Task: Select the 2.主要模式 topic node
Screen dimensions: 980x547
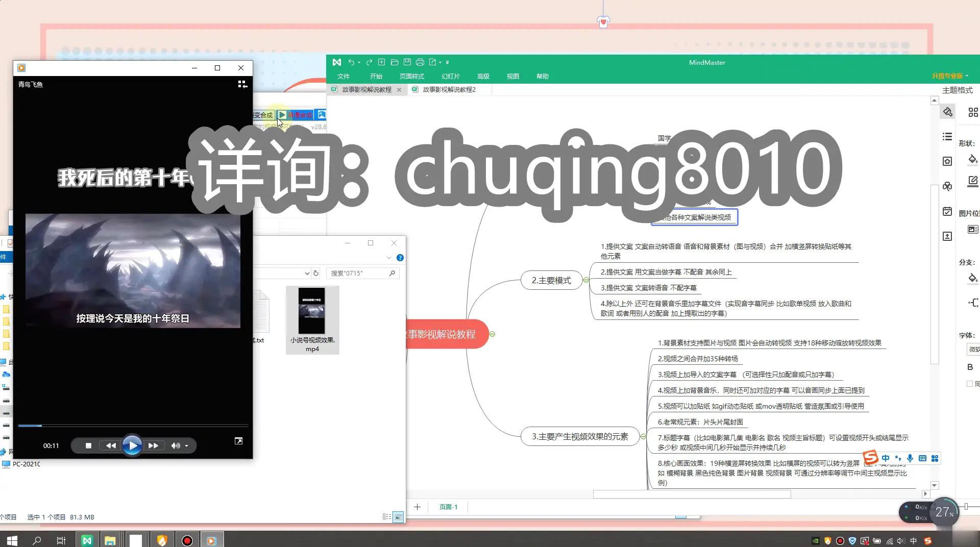Action: pyautogui.click(x=551, y=280)
